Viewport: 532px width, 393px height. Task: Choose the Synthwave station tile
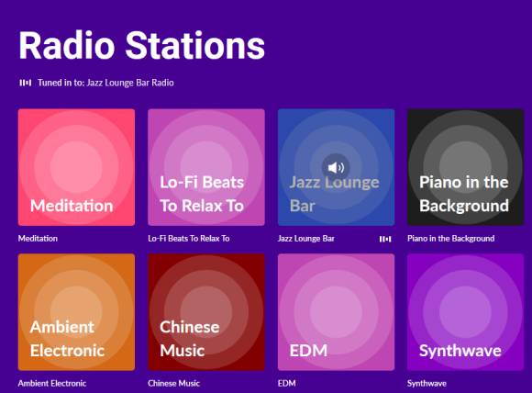click(466, 312)
